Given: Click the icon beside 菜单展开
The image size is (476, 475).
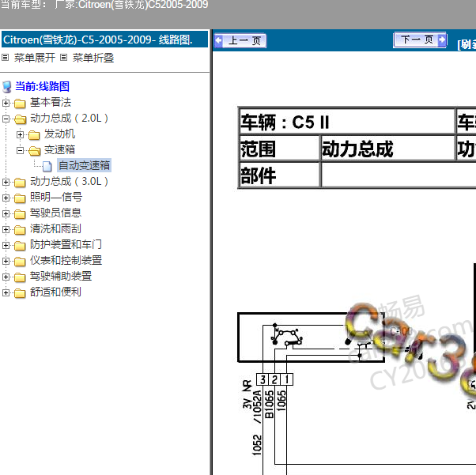Looking at the screenshot, I should 6,57.
